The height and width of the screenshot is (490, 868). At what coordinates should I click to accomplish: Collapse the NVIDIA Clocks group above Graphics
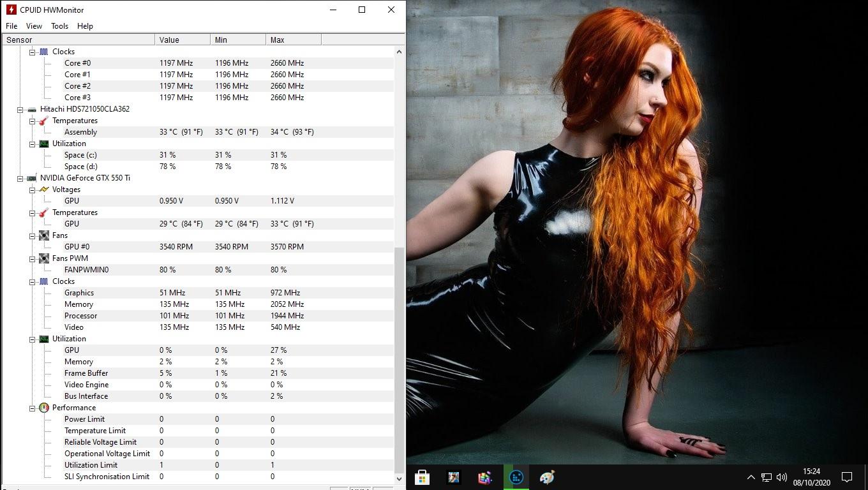32,281
